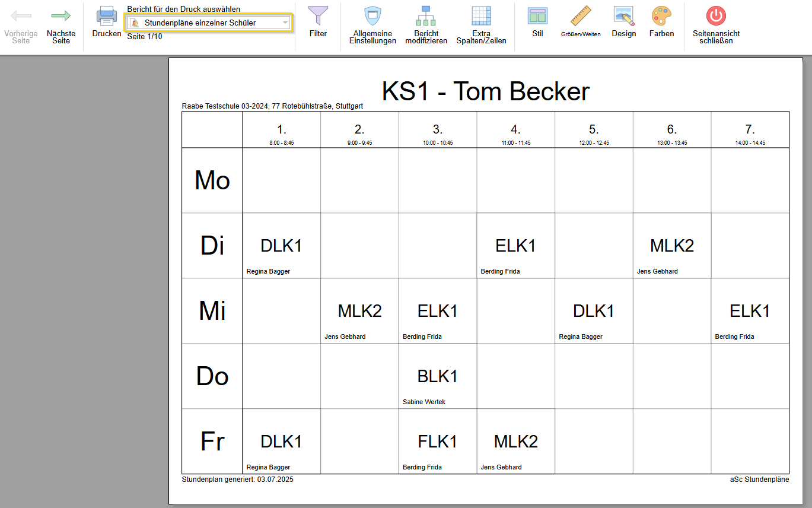Open the Filter funnel tool
Viewport: 812px width, 508px height.
tap(318, 23)
